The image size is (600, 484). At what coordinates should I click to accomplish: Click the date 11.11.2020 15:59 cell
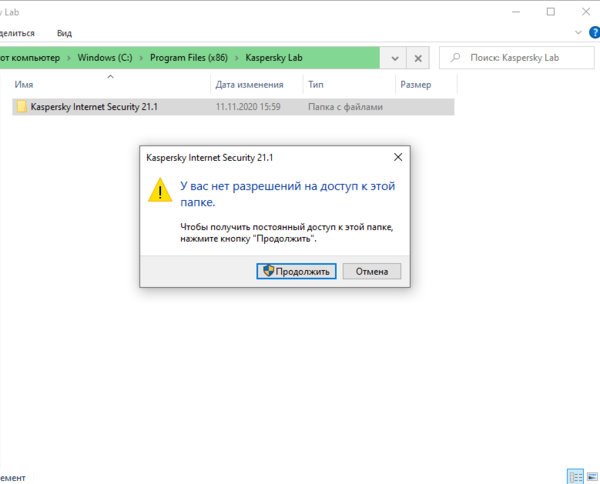point(248,107)
